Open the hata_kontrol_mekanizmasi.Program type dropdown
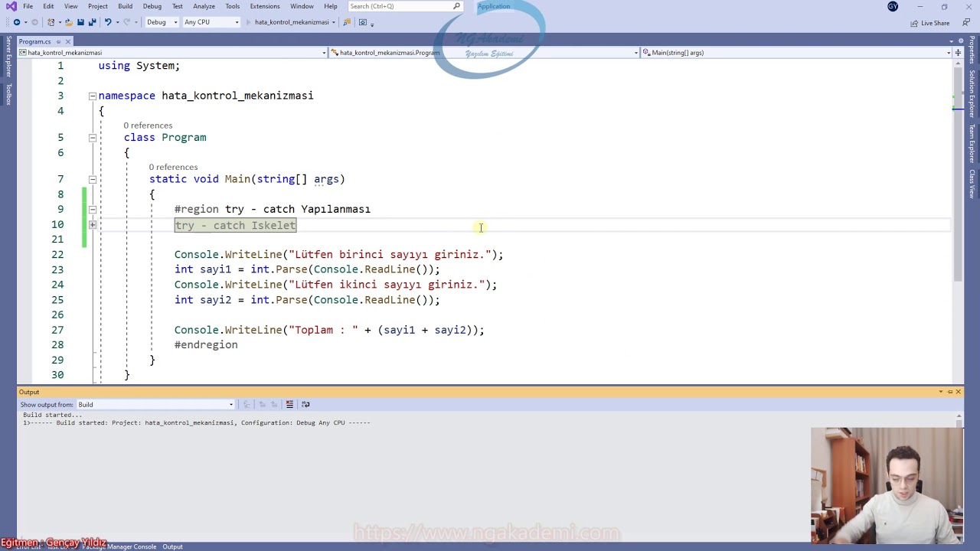 [485, 53]
